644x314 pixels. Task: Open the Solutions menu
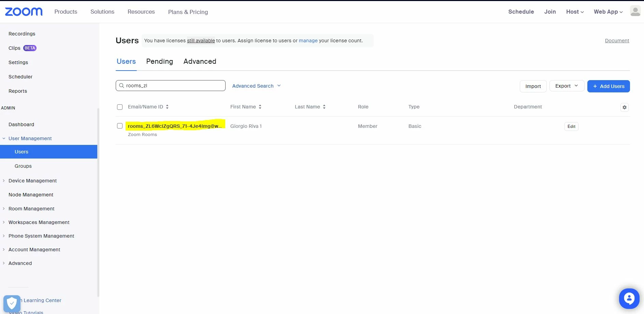(102, 12)
